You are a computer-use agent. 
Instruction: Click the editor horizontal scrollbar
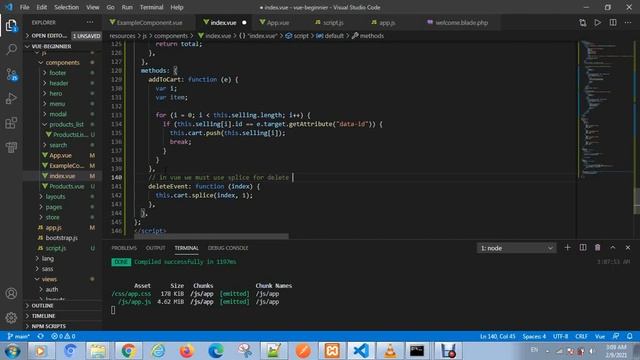tap(211, 236)
